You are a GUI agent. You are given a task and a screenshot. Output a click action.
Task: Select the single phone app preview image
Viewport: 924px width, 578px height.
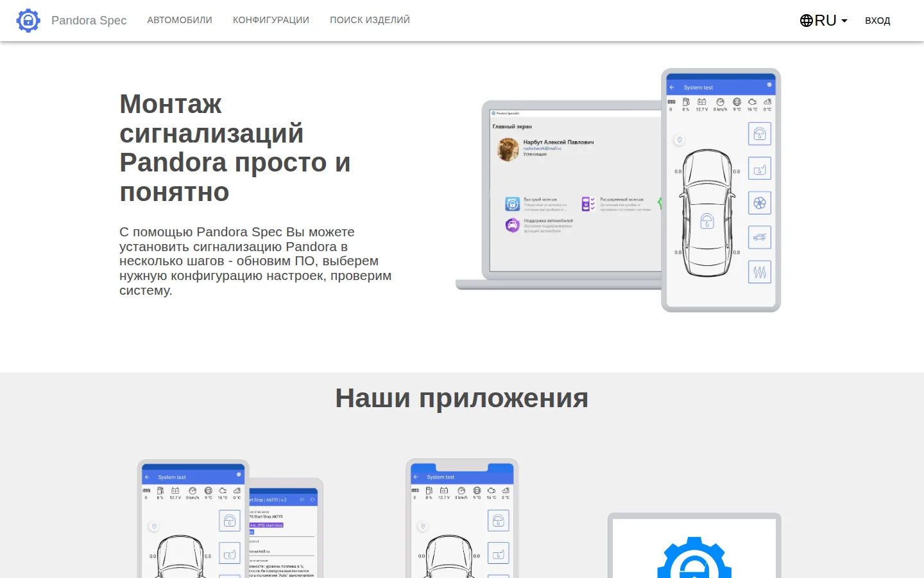462,519
